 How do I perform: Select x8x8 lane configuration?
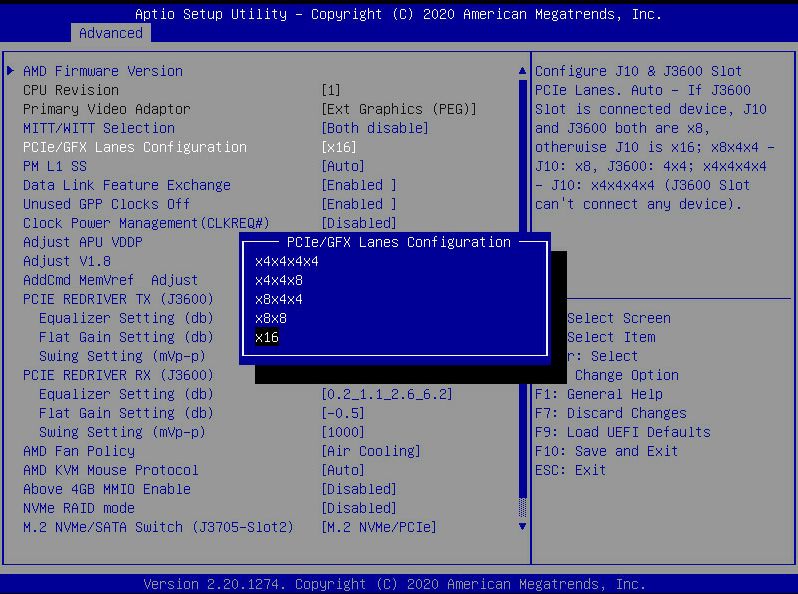270,318
